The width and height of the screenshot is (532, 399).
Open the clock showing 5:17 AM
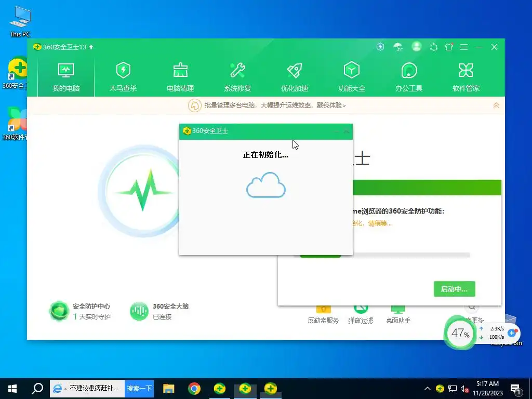[487, 389]
